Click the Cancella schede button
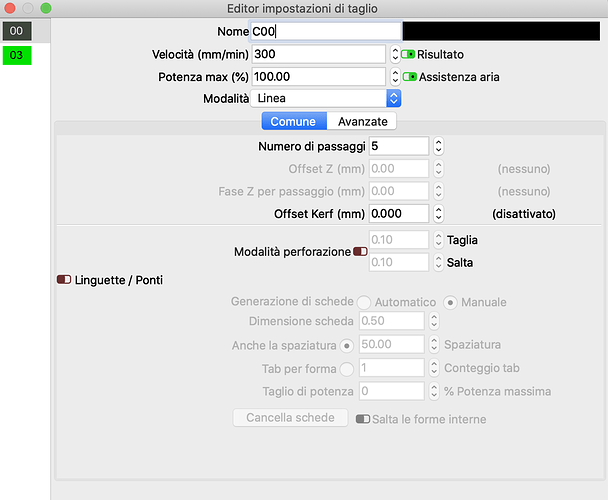 [290, 418]
